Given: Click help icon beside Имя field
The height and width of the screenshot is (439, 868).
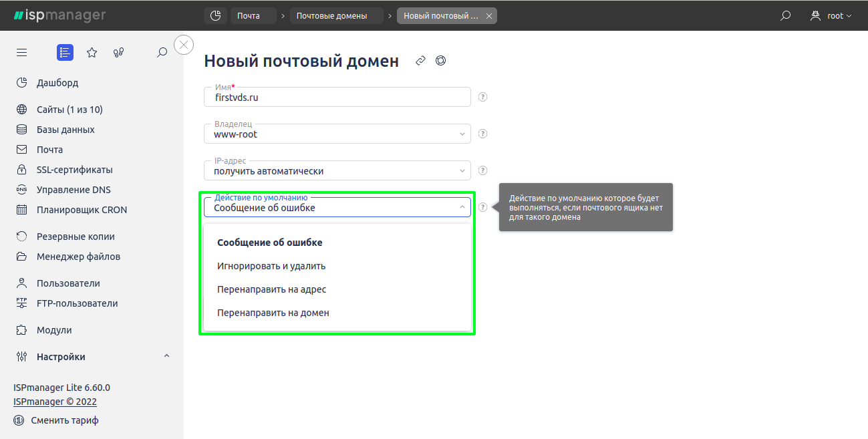Looking at the screenshot, I should pyautogui.click(x=483, y=97).
